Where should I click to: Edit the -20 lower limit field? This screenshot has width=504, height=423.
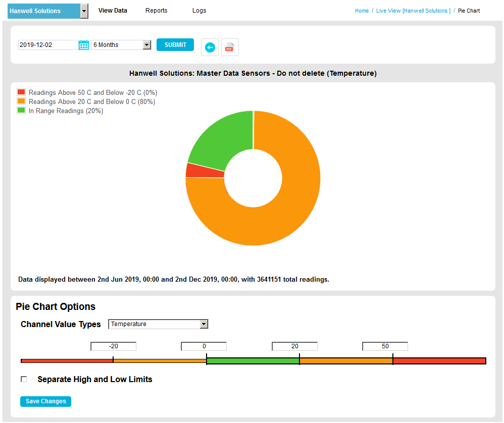tap(114, 346)
